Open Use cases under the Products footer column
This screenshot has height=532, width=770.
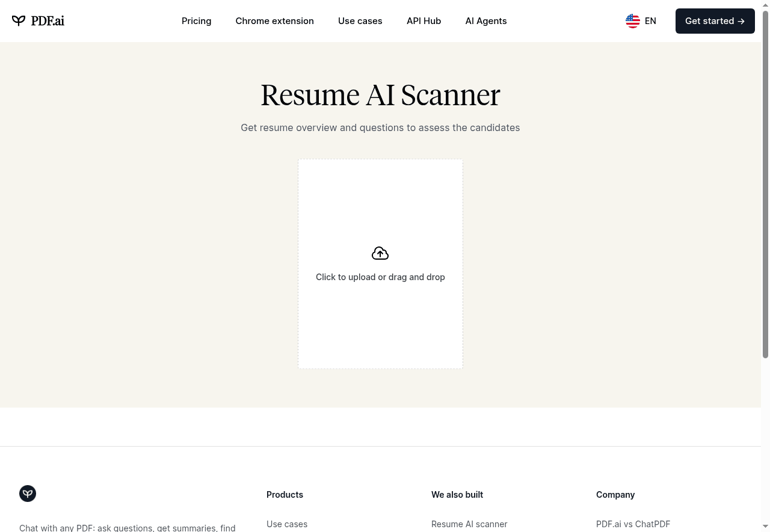(286, 524)
